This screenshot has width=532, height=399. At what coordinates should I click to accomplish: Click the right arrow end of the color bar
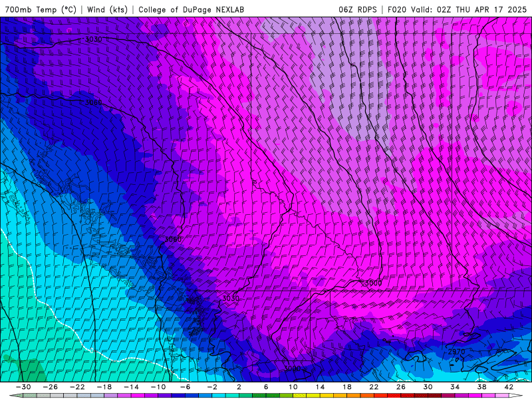point(516,396)
